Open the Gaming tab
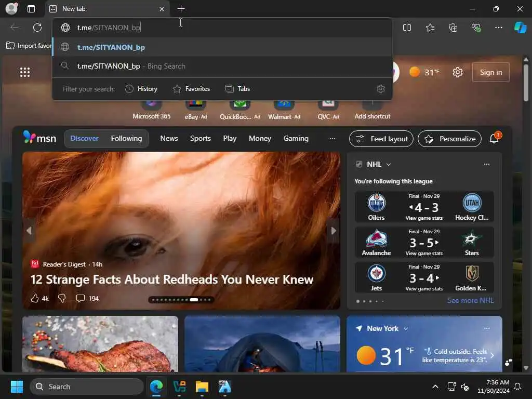532x399 pixels. (x=296, y=138)
